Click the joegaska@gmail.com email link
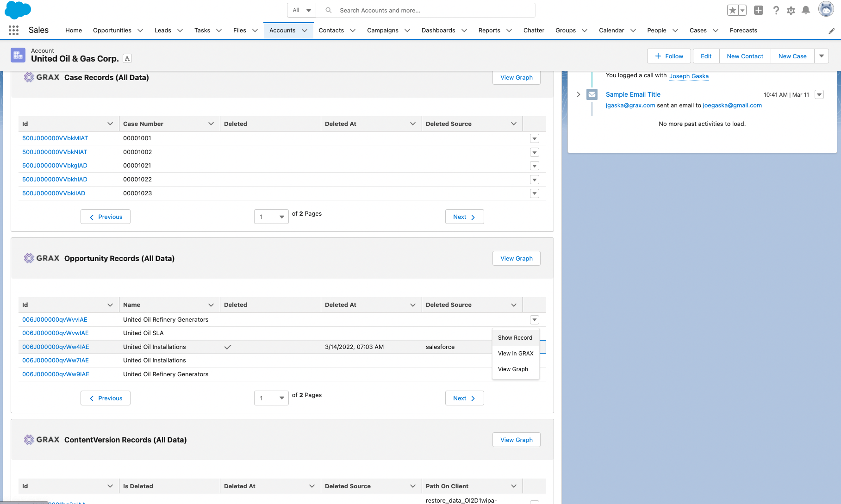Image resolution: width=841 pixels, height=504 pixels. (x=732, y=106)
